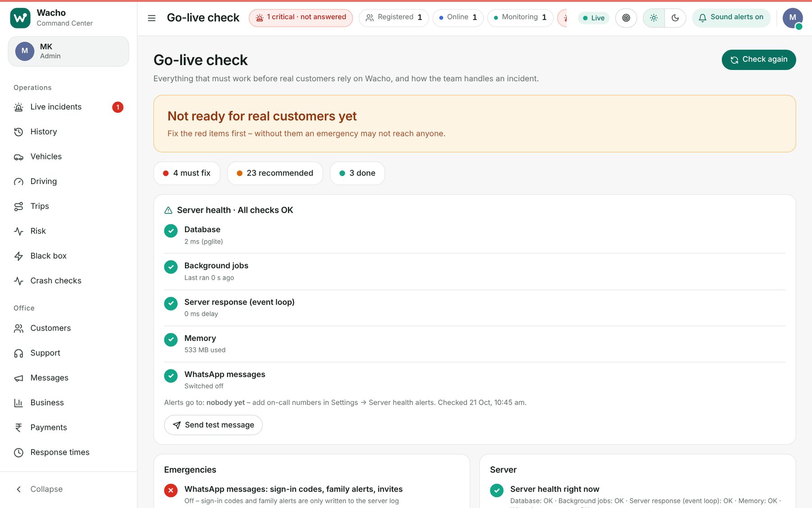This screenshot has height=508, width=812.
Task: Open the MK Admin profile card
Action: tap(68, 51)
